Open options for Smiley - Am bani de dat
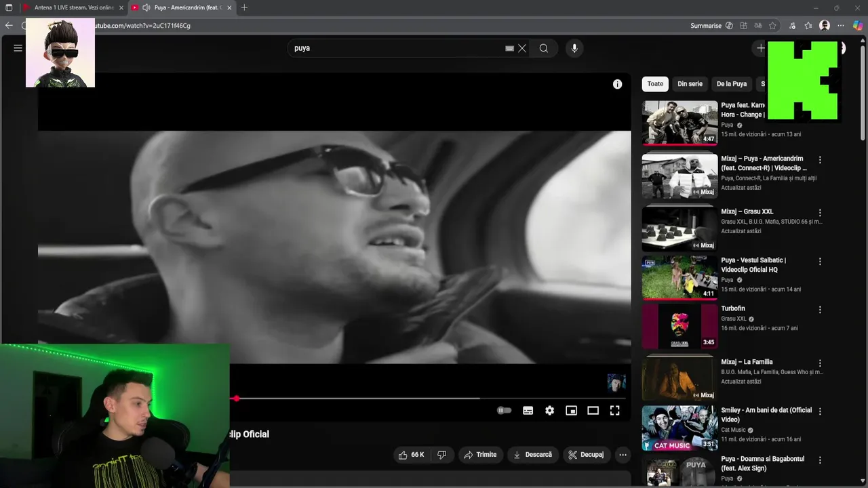Image resolution: width=868 pixels, height=488 pixels. [x=820, y=411]
